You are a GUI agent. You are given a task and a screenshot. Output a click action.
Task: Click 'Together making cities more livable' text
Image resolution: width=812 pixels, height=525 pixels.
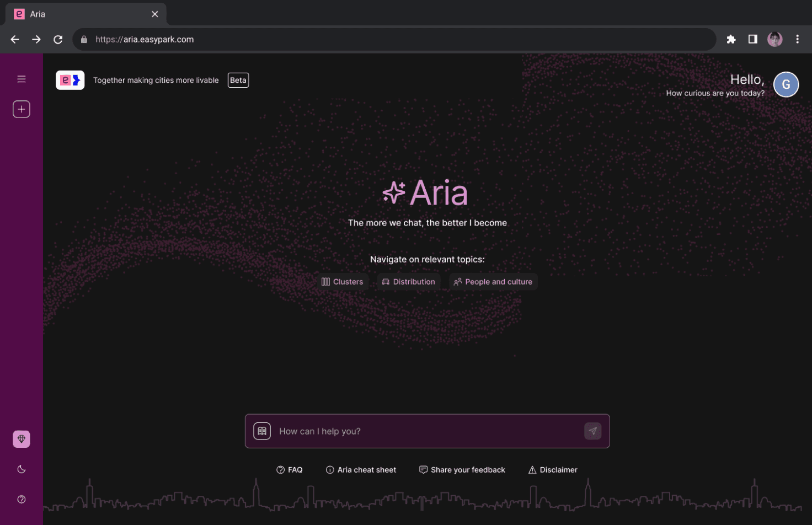click(x=156, y=80)
